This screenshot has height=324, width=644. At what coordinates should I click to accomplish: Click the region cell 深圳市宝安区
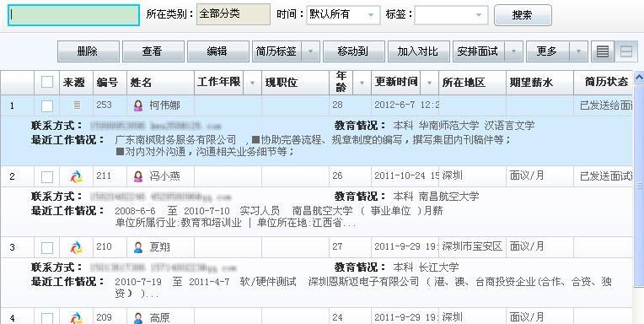point(472,246)
